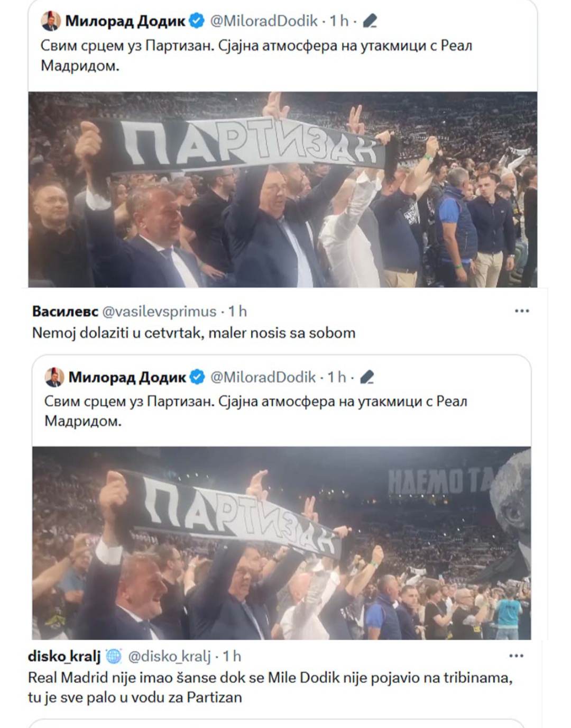Click verified badge in top tweet header
This screenshot has width=571, height=728.
(197, 21)
